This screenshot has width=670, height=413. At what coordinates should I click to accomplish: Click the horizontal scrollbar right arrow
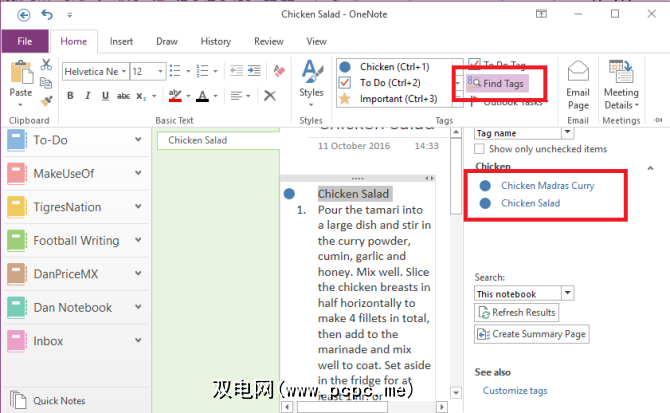[x=441, y=407]
